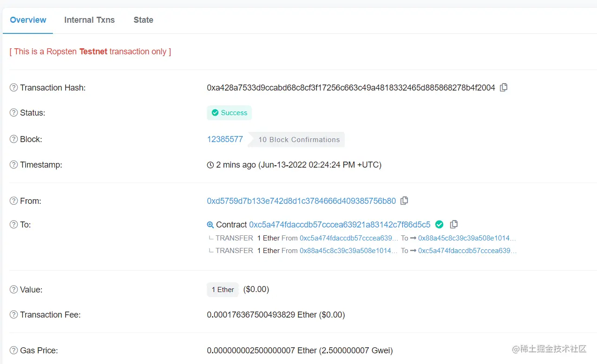Viewport: 597px width, 364px height.
Task: Click the question icon beside Timestamp
Action: click(14, 165)
